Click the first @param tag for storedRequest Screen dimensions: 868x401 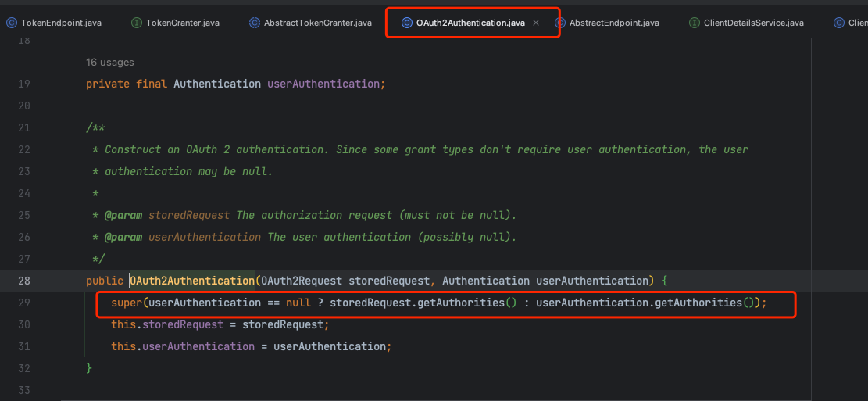[x=123, y=215]
